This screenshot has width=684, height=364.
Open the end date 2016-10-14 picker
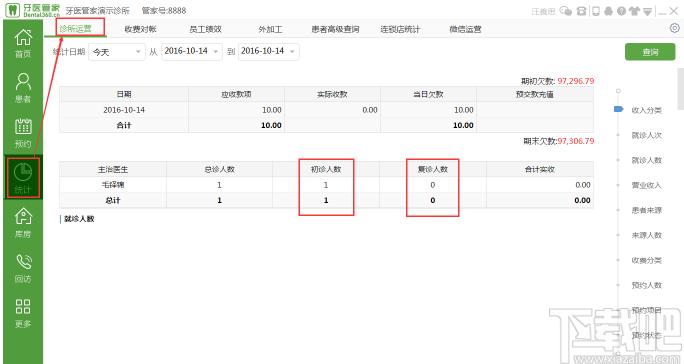[x=269, y=52]
